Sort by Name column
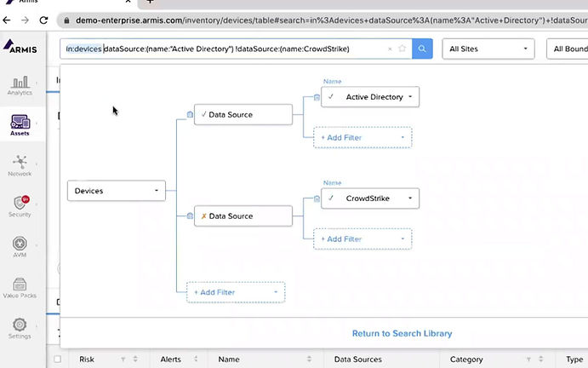 (309, 359)
